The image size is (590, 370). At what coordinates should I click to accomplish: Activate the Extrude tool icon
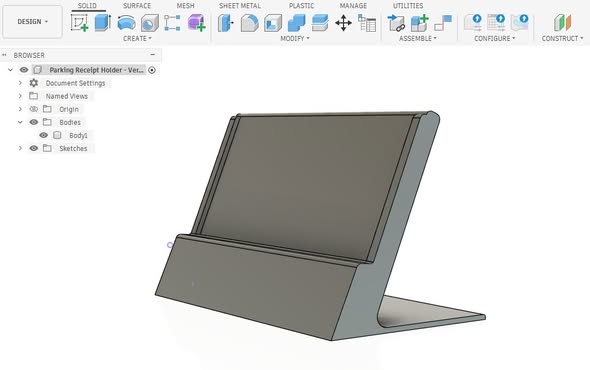pos(102,23)
